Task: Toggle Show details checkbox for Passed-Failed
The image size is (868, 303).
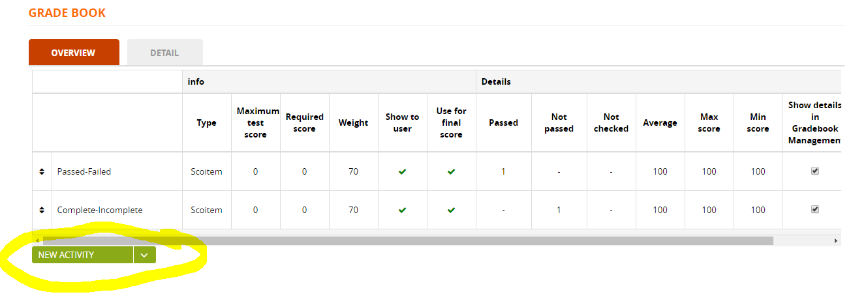Action: point(814,171)
